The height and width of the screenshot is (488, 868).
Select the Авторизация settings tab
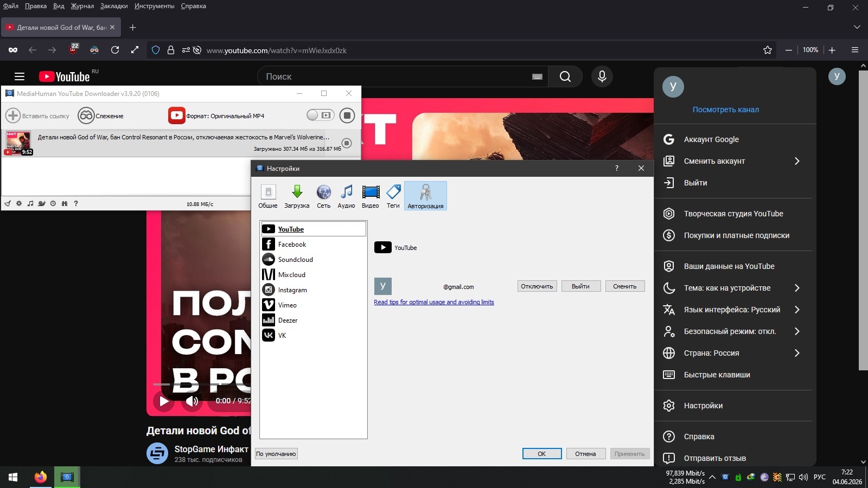click(425, 196)
